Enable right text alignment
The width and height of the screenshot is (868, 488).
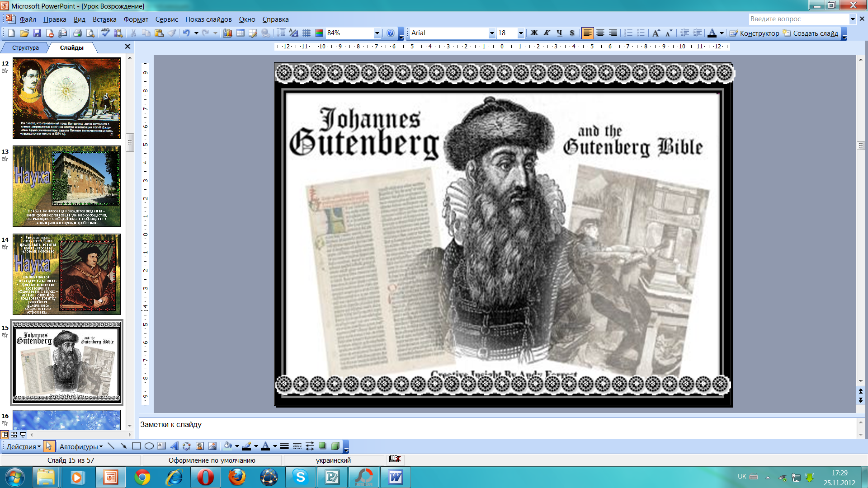(613, 33)
